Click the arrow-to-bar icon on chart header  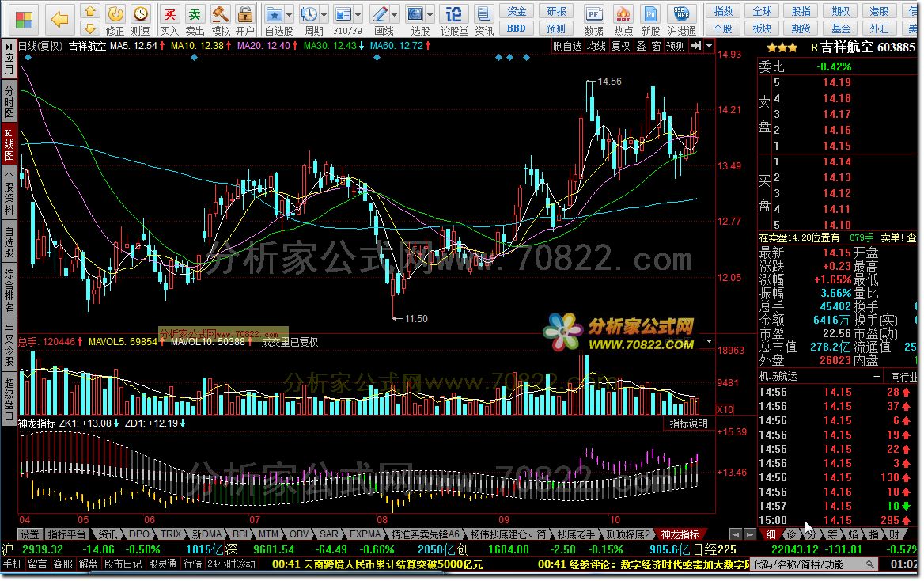[x=696, y=45]
